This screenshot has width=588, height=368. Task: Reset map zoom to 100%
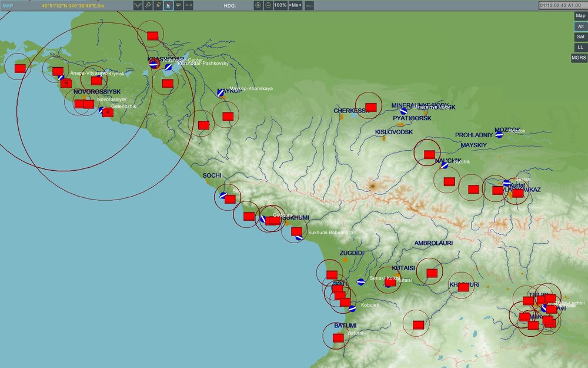pos(280,5)
